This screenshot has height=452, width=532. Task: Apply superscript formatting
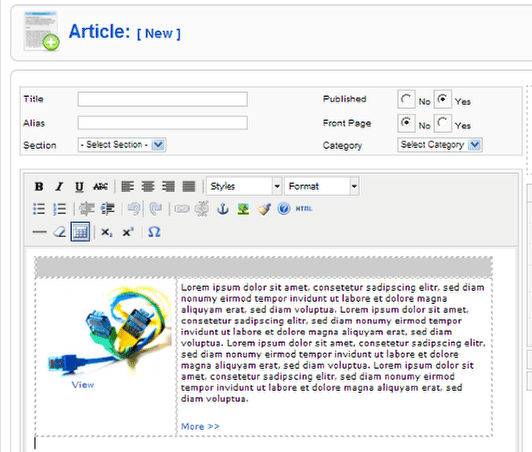(x=128, y=232)
